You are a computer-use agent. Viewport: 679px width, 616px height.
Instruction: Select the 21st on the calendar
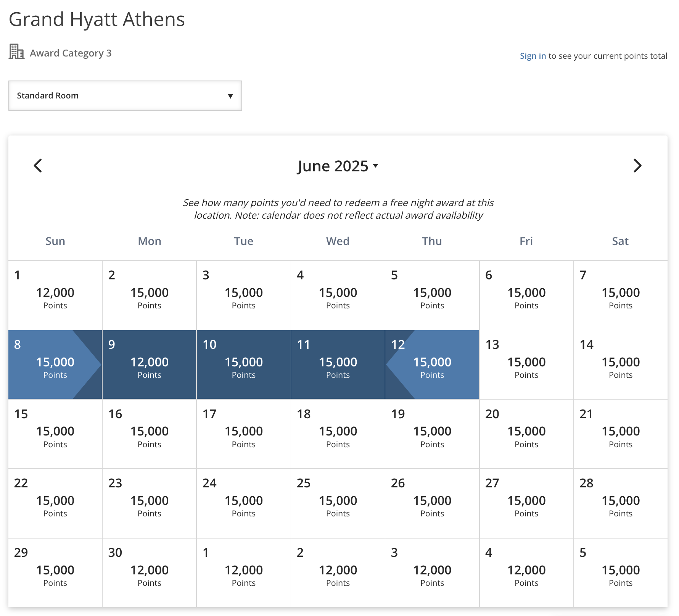pyautogui.click(x=621, y=434)
